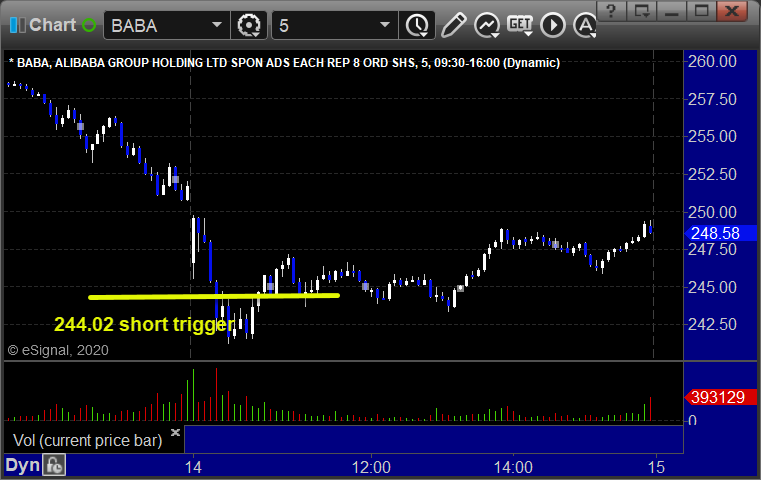Click the 393129 volume marker
The image size is (761, 480).
click(x=720, y=397)
